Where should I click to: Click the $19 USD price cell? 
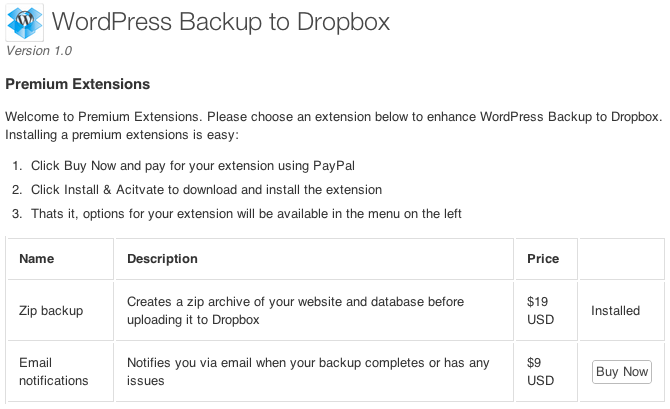click(541, 311)
